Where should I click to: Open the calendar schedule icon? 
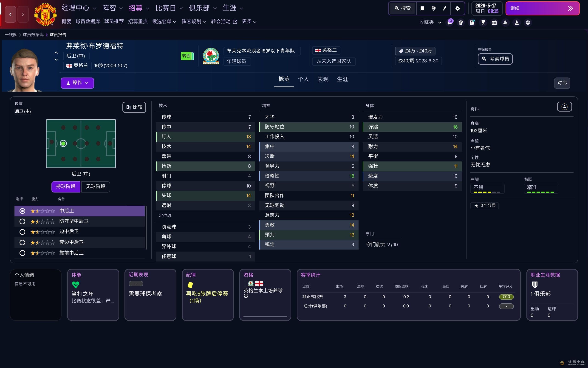click(x=494, y=23)
